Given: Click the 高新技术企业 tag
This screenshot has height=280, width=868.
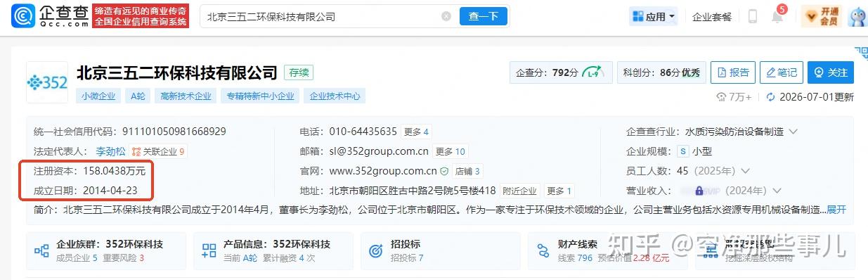Looking at the screenshot, I should click(x=186, y=96).
